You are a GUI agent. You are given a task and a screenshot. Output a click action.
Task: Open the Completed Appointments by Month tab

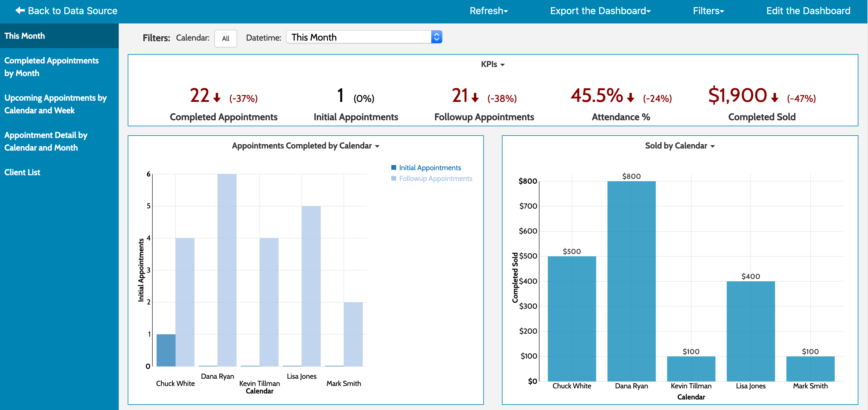pyautogui.click(x=52, y=67)
